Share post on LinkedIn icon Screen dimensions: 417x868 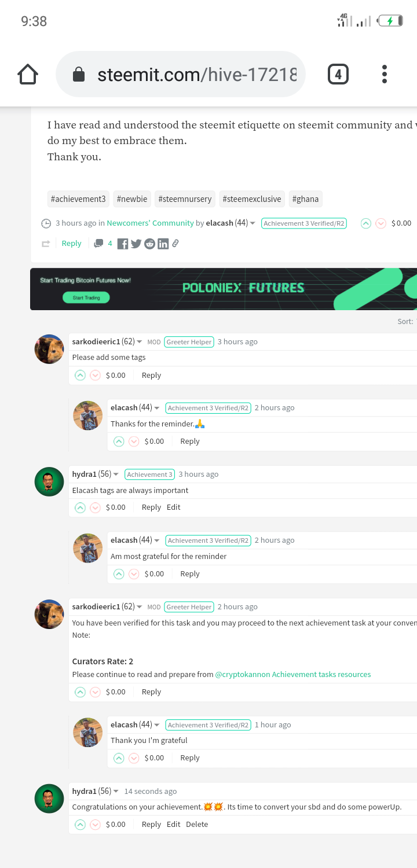(163, 244)
